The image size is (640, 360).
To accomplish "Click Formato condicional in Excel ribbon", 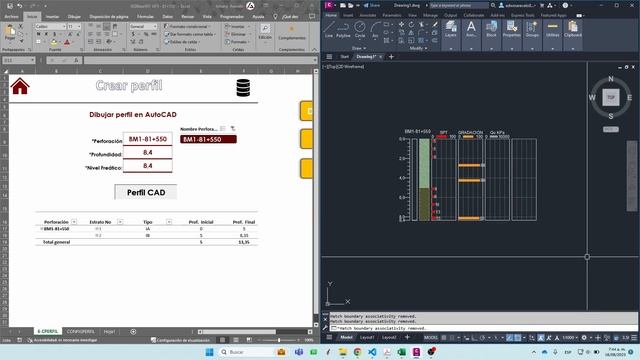I will click(188, 27).
